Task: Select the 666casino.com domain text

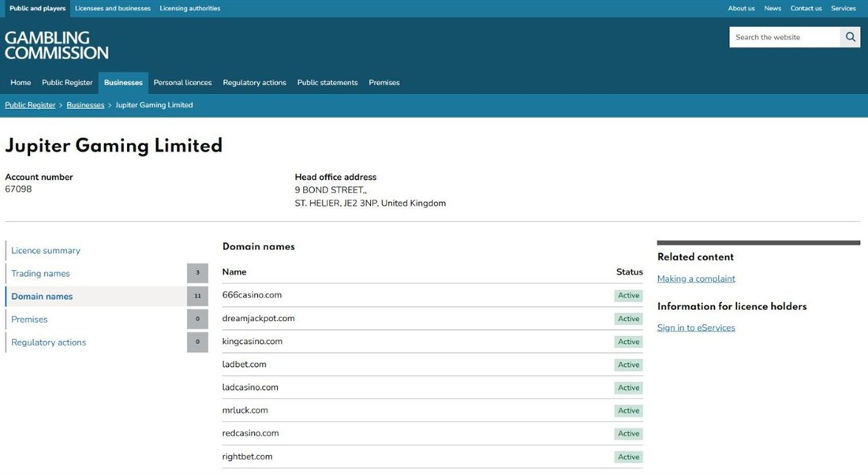Action: (x=252, y=295)
